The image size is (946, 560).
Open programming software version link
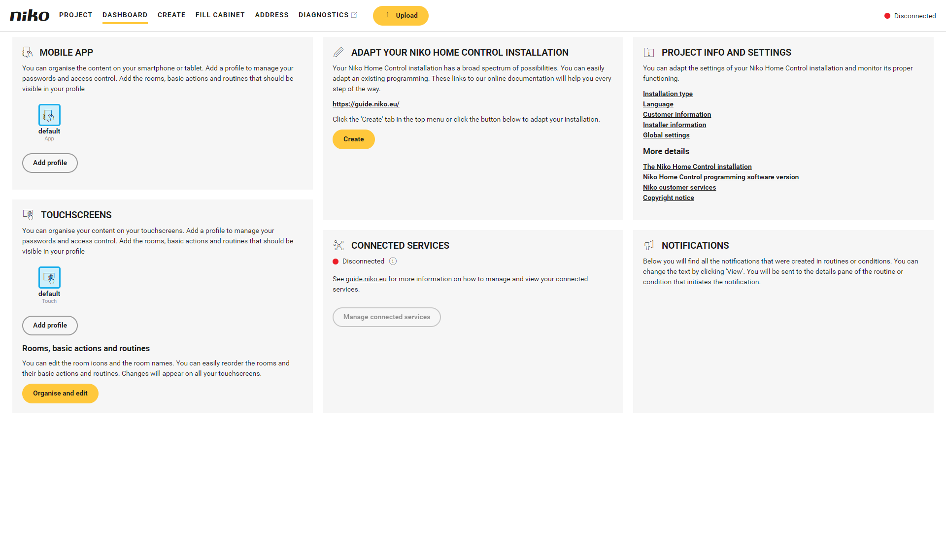click(x=721, y=177)
